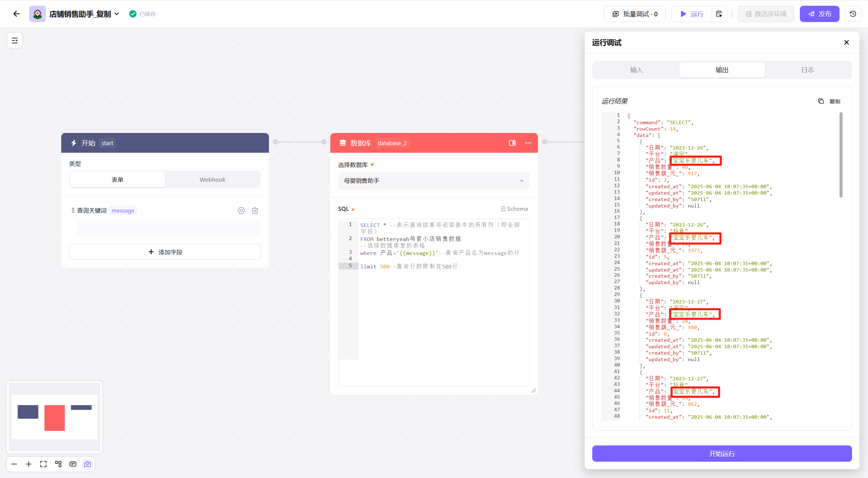
Task: Expand the 店铺销售助手_复制 title dropdown
Action: (x=116, y=14)
